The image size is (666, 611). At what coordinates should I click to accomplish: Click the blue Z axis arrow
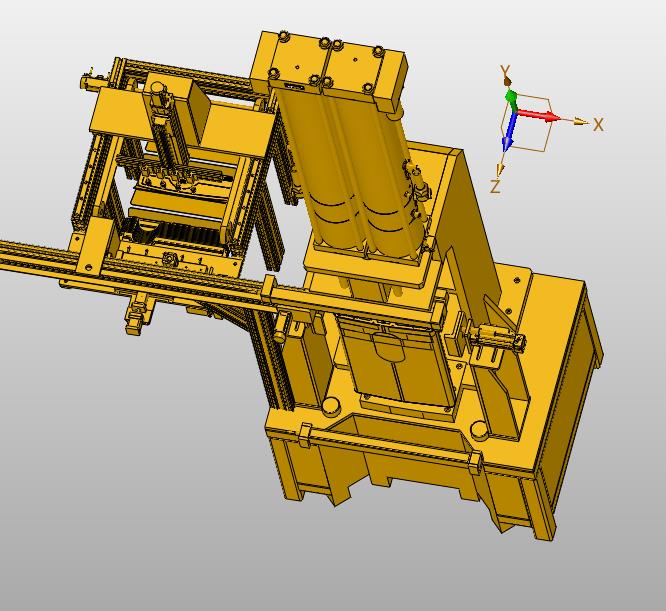(x=509, y=130)
